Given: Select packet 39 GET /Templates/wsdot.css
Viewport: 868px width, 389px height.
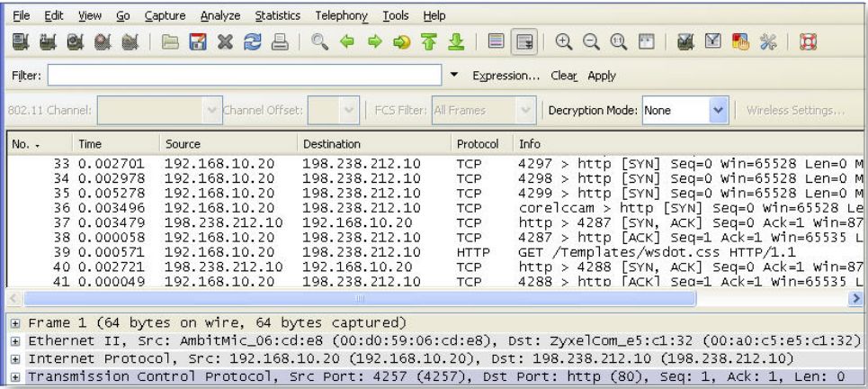Looking at the screenshot, I should (434, 253).
